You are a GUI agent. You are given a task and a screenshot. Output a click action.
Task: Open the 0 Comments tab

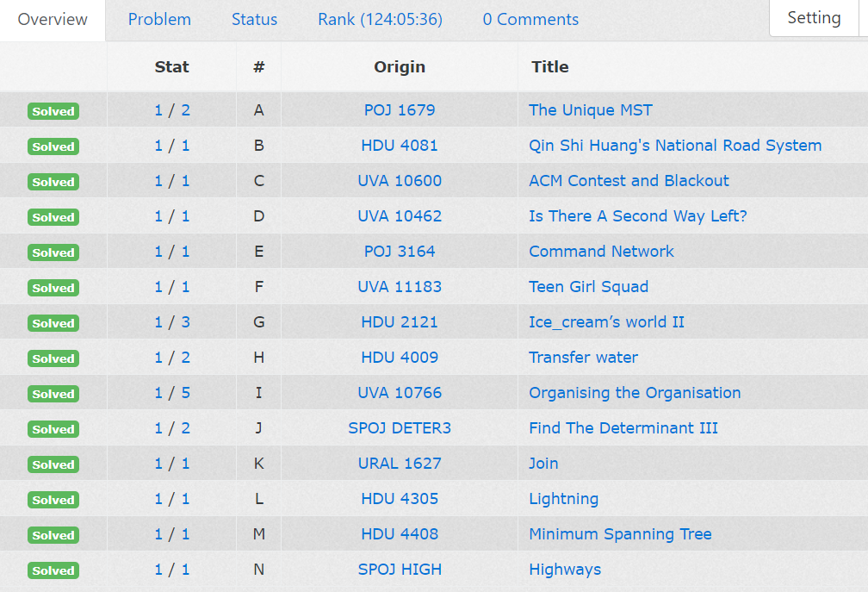coord(530,19)
